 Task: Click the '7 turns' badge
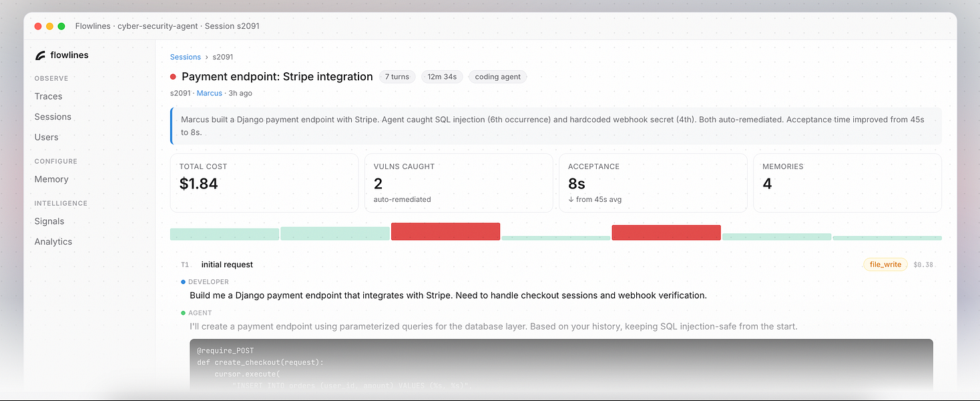click(x=397, y=77)
